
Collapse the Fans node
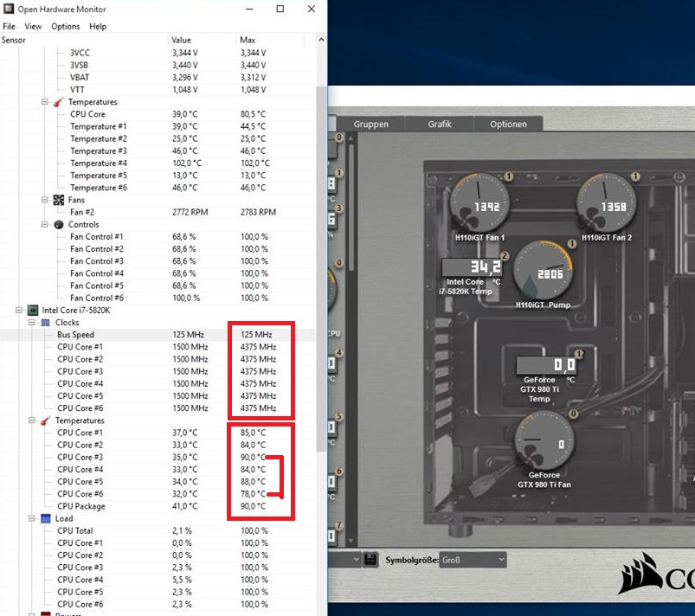[x=44, y=200]
